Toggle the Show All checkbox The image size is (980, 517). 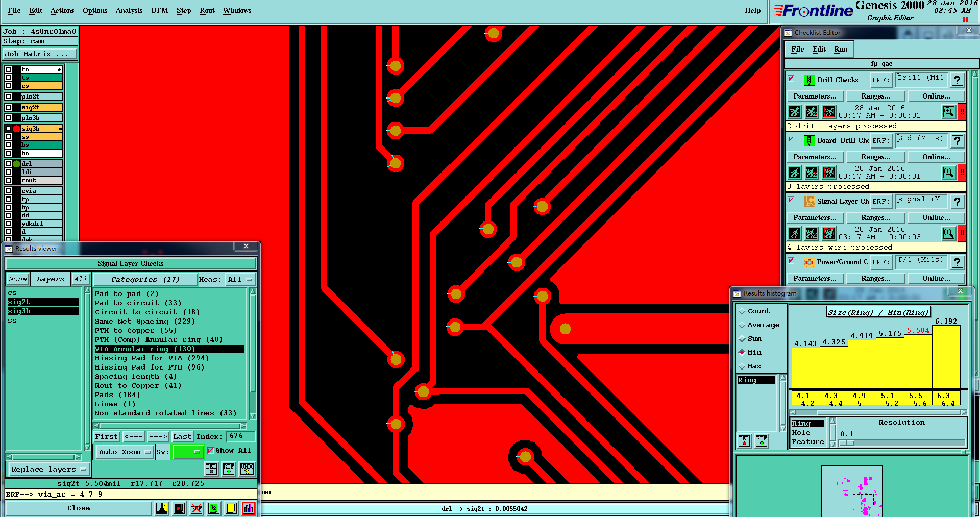coord(210,451)
